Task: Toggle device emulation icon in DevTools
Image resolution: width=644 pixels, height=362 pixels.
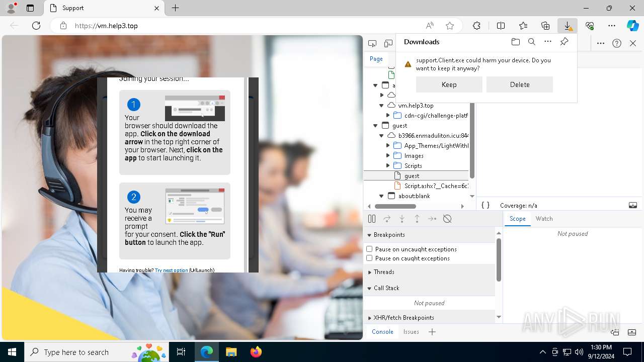Action: tap(388, 44)
